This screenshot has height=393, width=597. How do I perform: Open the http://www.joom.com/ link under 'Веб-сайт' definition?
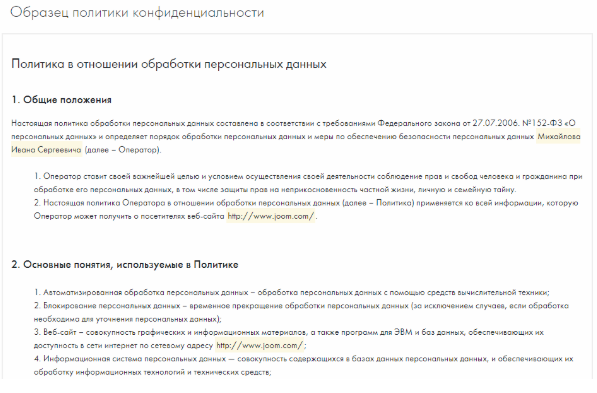click(x=260, y=345)
